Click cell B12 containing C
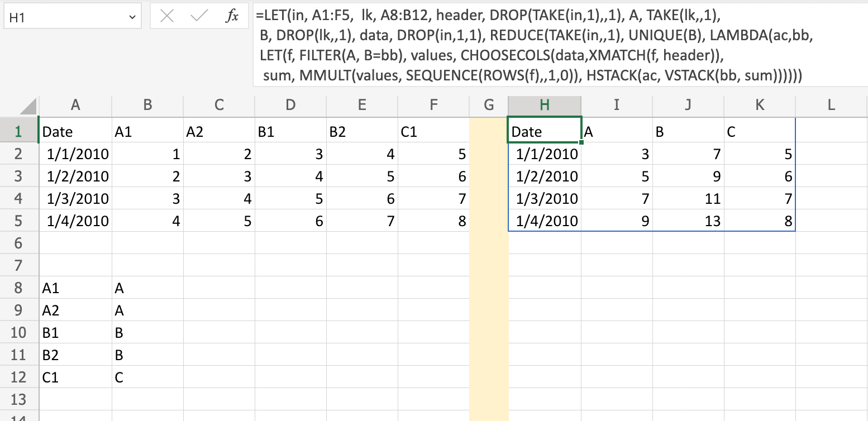868x421 pixels. point(147,376)
